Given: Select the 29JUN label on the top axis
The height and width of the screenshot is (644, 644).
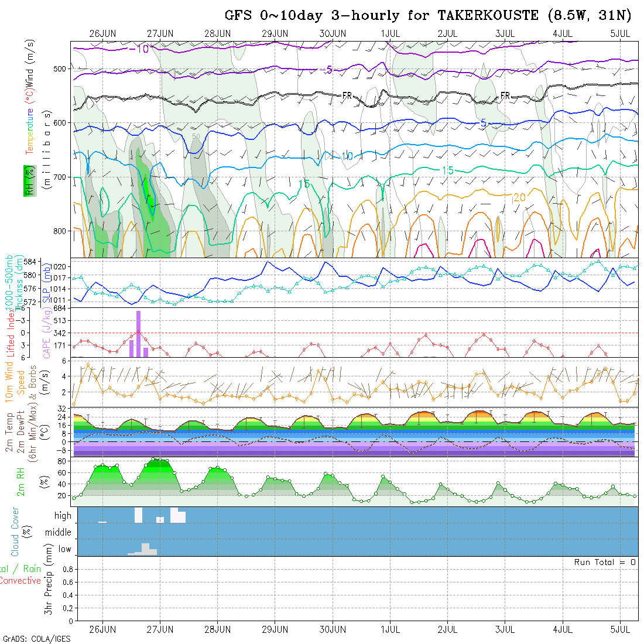Looking at the screenshot, I should click(x=275, y=33).
